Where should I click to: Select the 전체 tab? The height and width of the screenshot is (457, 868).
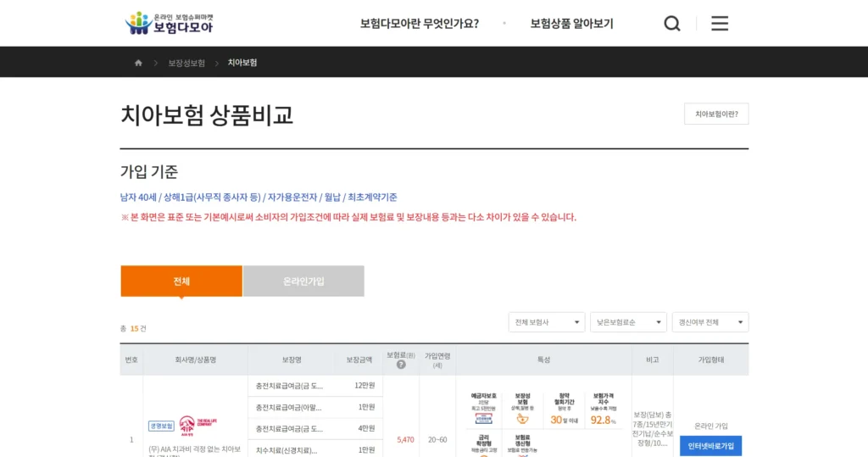pos(181,281)
